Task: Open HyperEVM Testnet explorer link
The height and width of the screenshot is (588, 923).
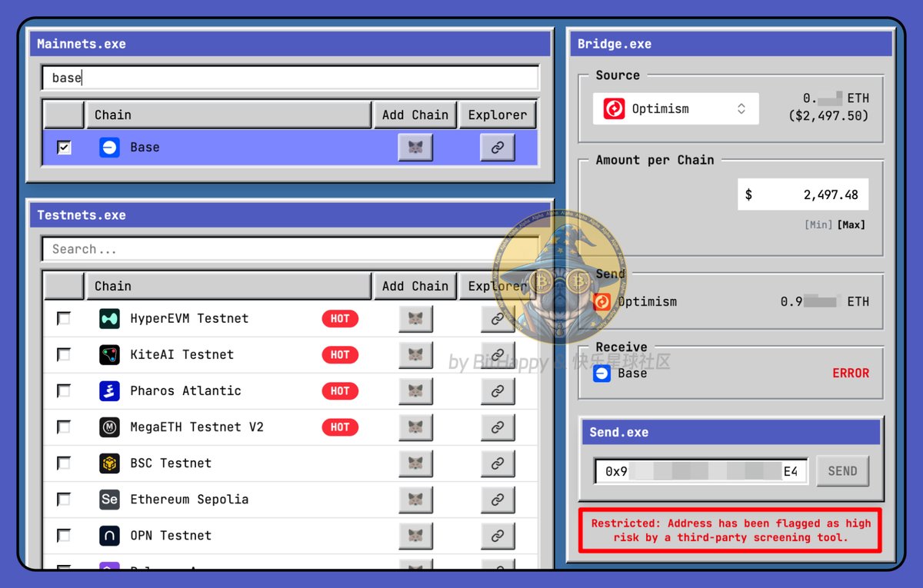Action: pyautogui.click(x=498, y=318)
